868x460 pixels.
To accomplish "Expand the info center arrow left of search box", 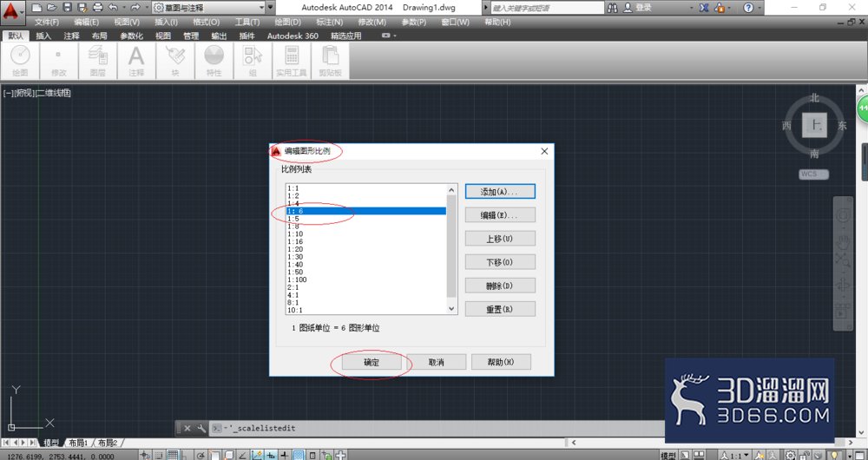I will [486, 8].
